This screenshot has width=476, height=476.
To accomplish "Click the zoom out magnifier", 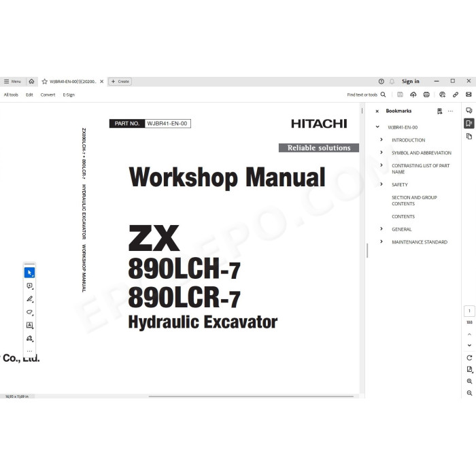I will pyautogui.click(x=469, y=393).
